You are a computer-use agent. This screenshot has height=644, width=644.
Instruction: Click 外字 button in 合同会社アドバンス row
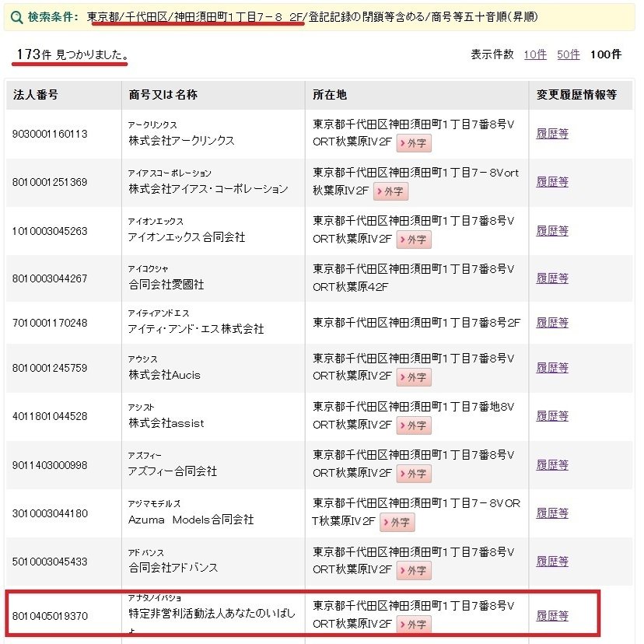coord(414,570)
